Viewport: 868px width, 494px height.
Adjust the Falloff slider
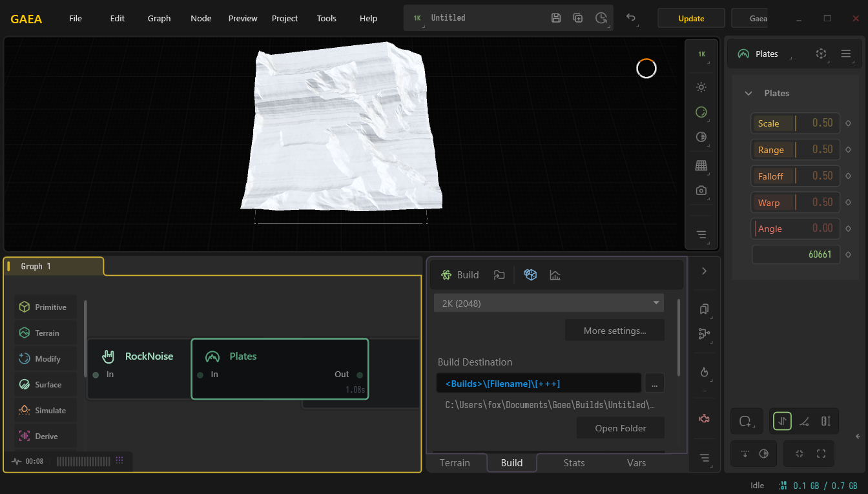(x=795, y=176)
